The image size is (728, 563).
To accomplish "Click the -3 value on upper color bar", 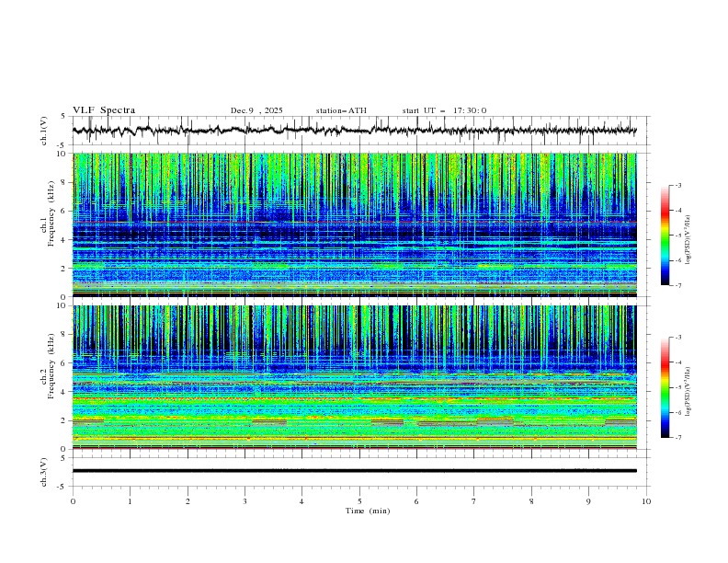I will 678,186.
